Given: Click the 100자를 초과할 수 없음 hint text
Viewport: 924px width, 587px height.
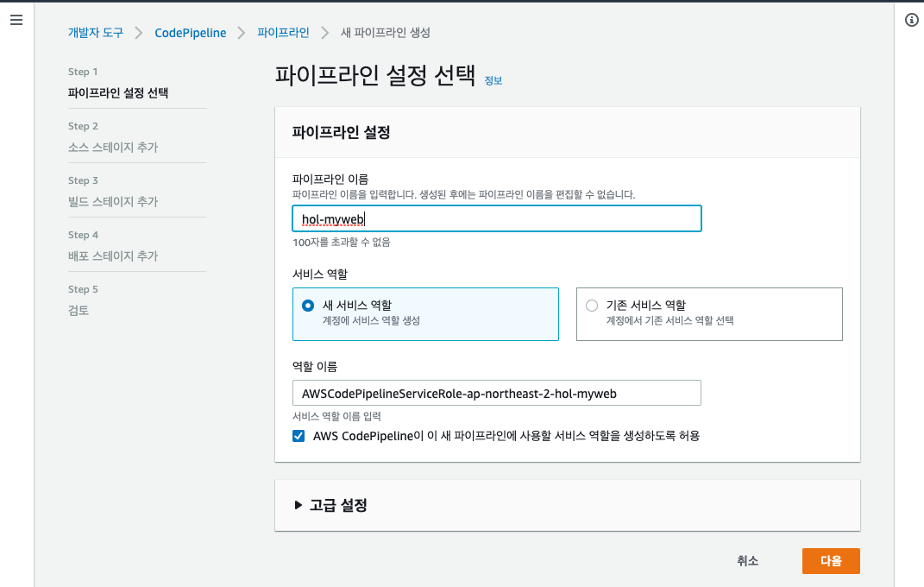Looking at the screenshot, I should click(341, 243).
